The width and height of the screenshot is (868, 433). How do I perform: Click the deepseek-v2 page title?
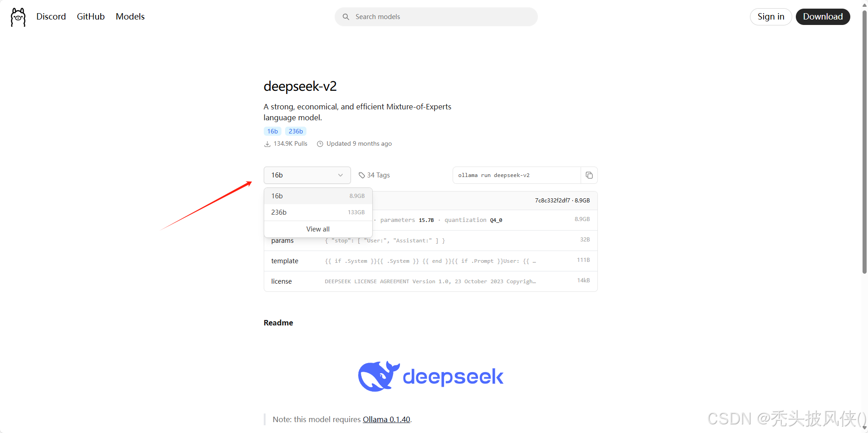click(x=300, y=86)
